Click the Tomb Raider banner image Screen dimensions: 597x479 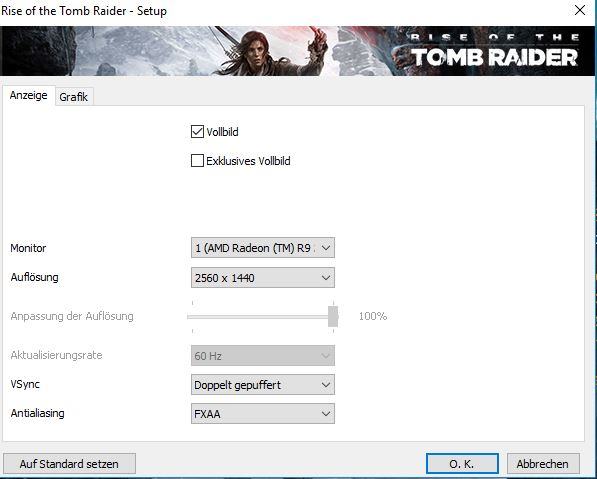297,51
